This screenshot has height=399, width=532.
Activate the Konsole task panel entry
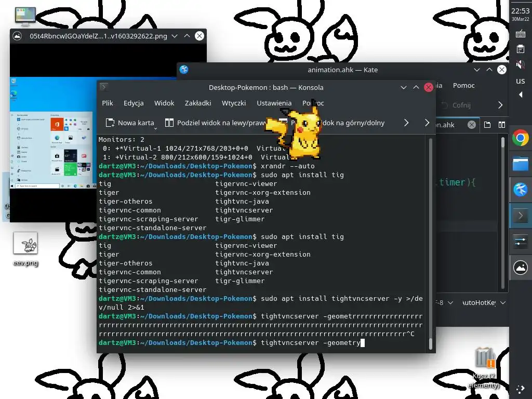click(520, 216)
